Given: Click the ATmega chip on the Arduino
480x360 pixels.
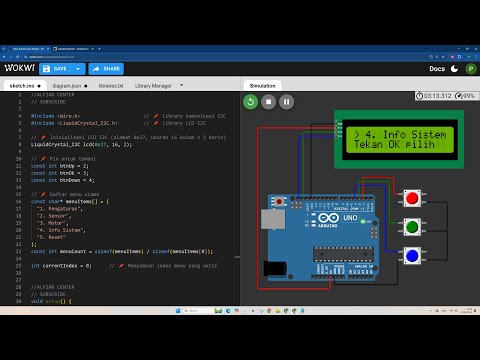Looking at the screenshot, I should pyautogui.click(x=343, y=255).
